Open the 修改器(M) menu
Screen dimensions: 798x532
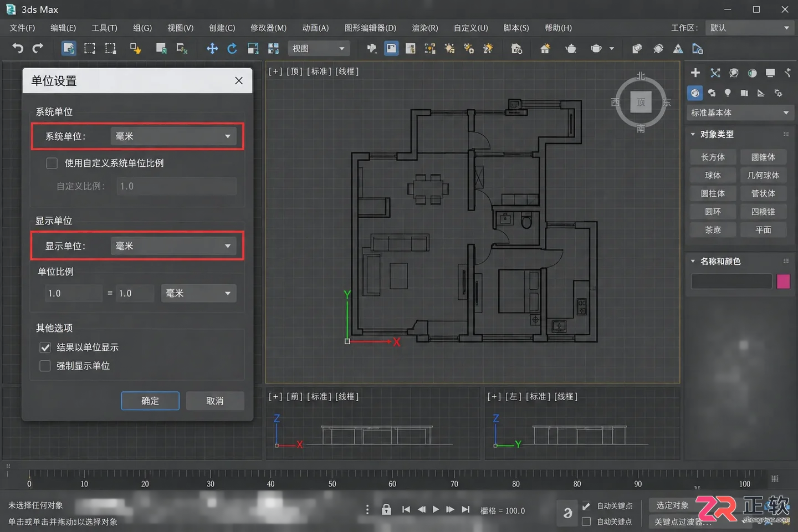pos(268,28)
